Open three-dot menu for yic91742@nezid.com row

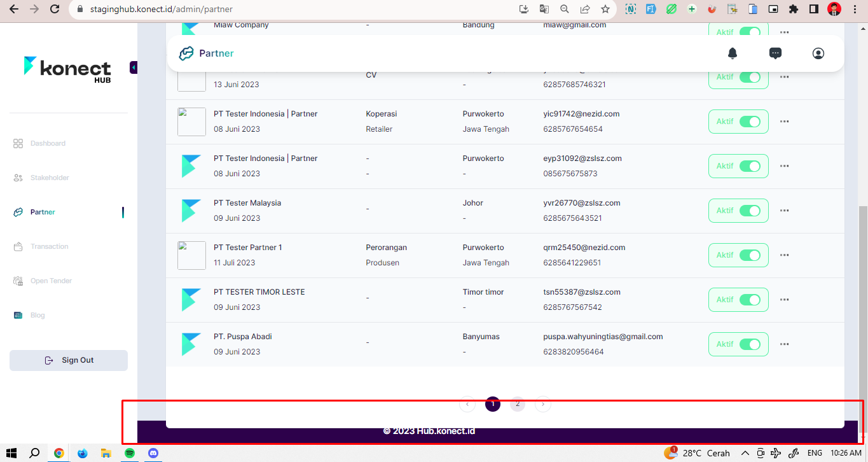point(784,122)
